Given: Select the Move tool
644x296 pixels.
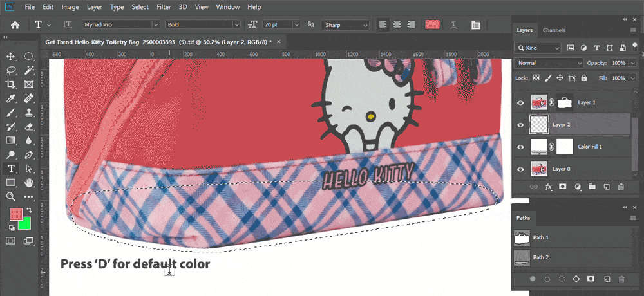Looking at the screenshot, I should tap(11, 56).
